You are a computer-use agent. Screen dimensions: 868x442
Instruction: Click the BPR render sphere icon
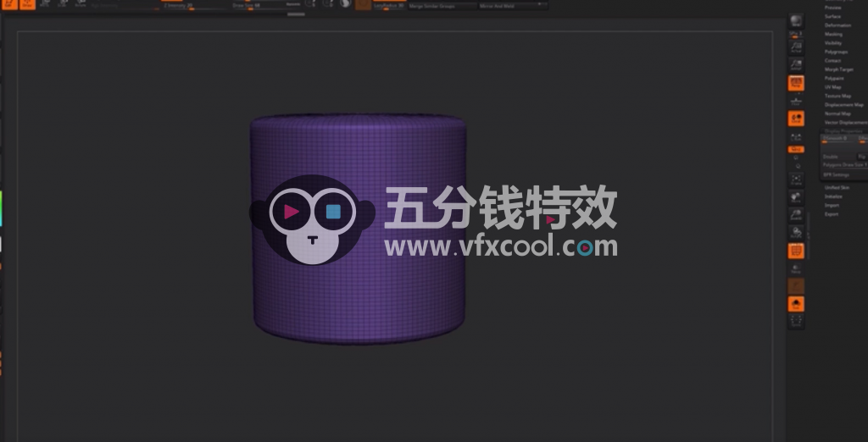pos(796,21)
